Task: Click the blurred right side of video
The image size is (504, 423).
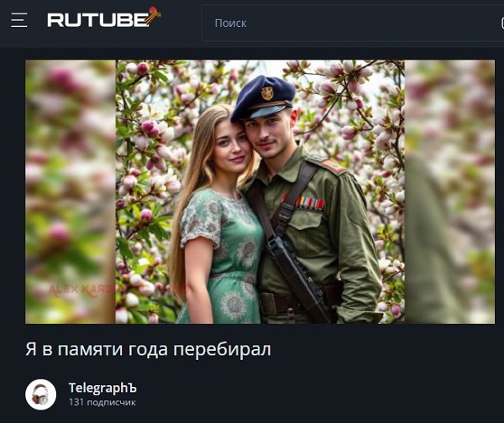Action: click(449, 191)
